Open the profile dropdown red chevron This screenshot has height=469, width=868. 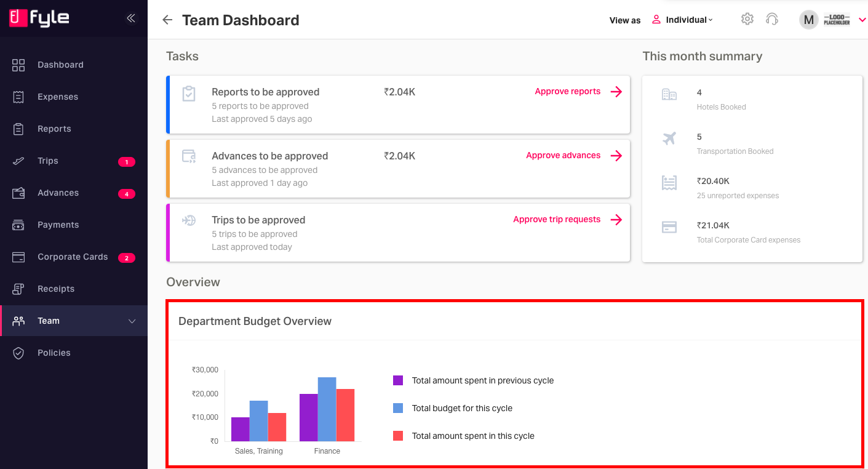(x=861, y=20)
